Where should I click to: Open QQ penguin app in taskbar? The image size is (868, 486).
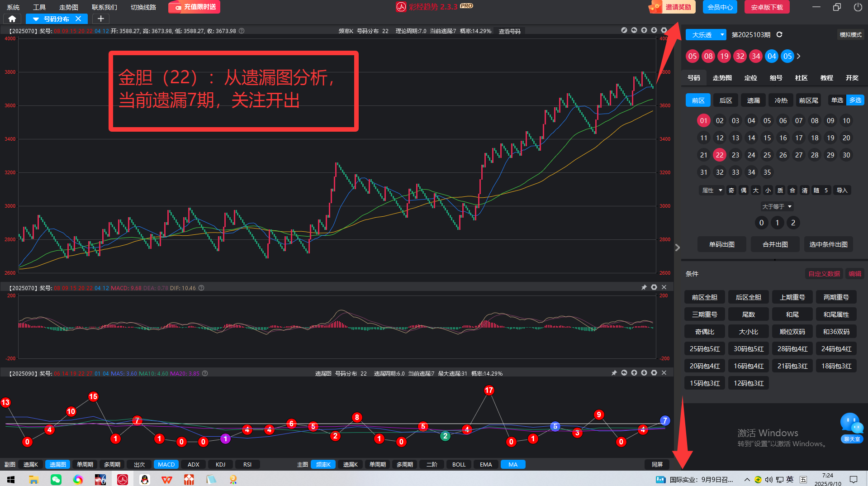145,479
